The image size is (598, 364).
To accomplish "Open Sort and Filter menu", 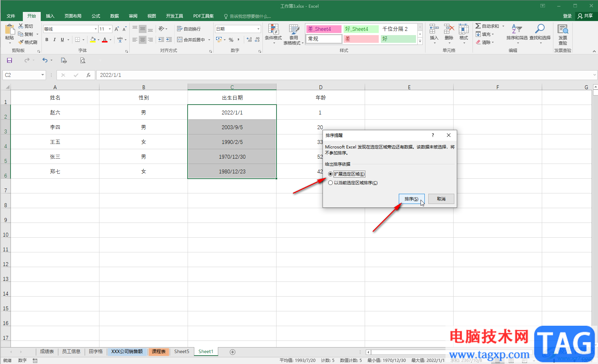I will (x=517, y=34).
